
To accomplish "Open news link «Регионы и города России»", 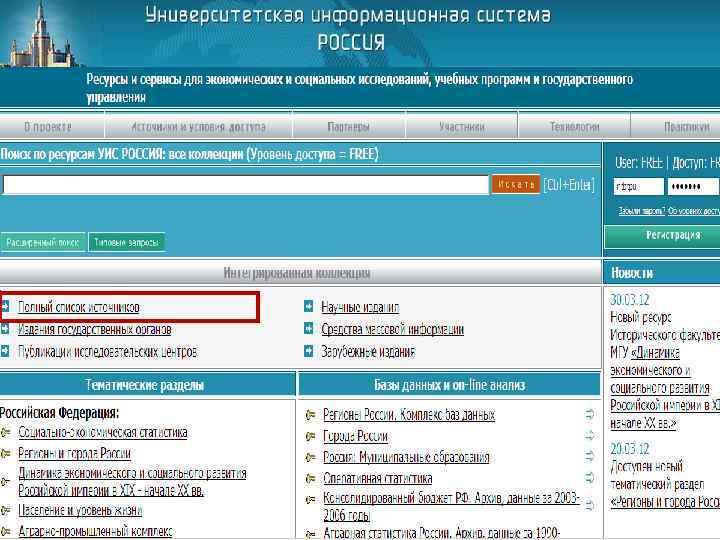I will coord(665,502).
